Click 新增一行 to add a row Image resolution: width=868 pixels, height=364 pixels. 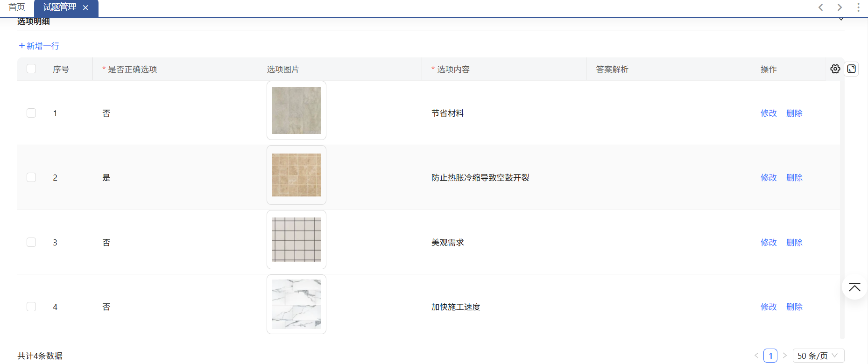(x=39, y=46)
